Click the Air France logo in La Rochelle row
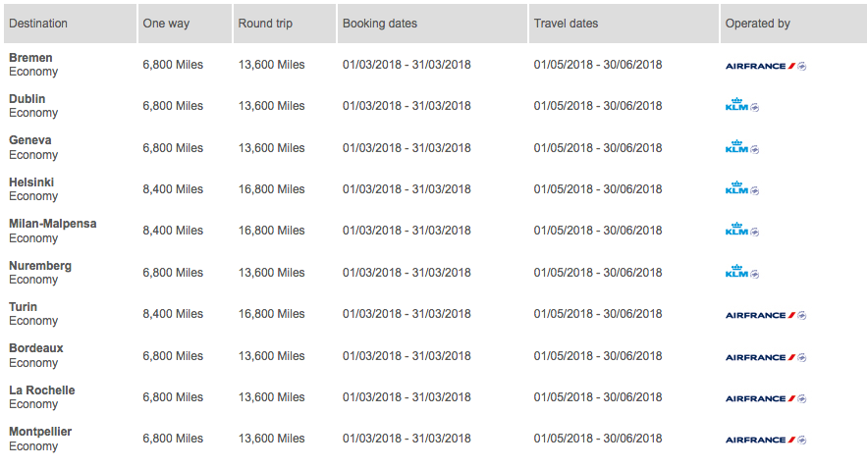This screenshot has height=467, width=868. click(765, 398)
